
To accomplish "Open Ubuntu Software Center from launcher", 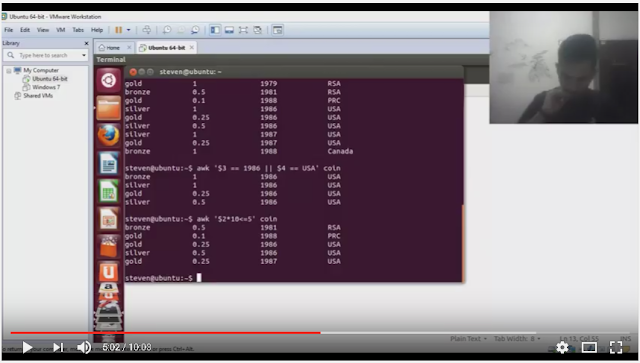I will coord(108,246).
